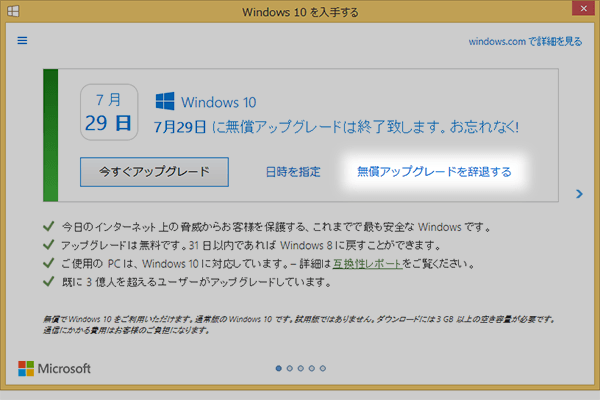Select first page indicator dot

(x=279, y=368)
